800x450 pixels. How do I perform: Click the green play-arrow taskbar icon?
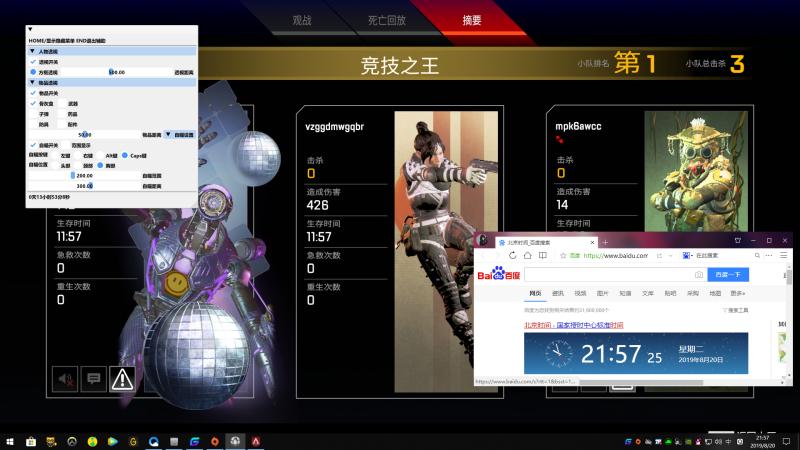112,441
